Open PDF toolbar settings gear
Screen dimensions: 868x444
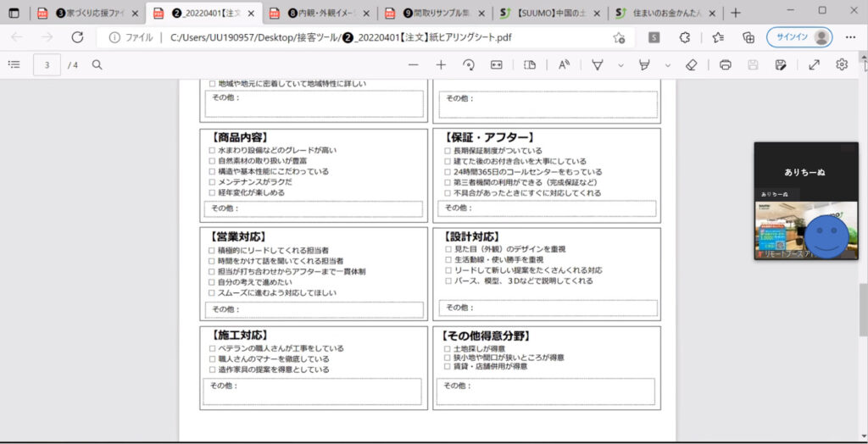[x=842, y=64]
